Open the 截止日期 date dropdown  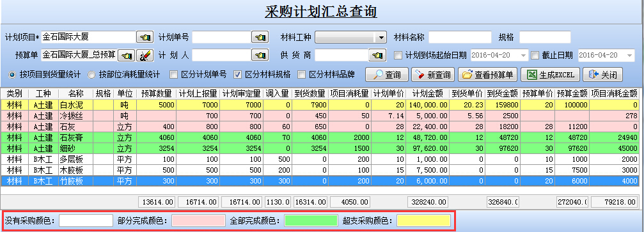[631, 55]
